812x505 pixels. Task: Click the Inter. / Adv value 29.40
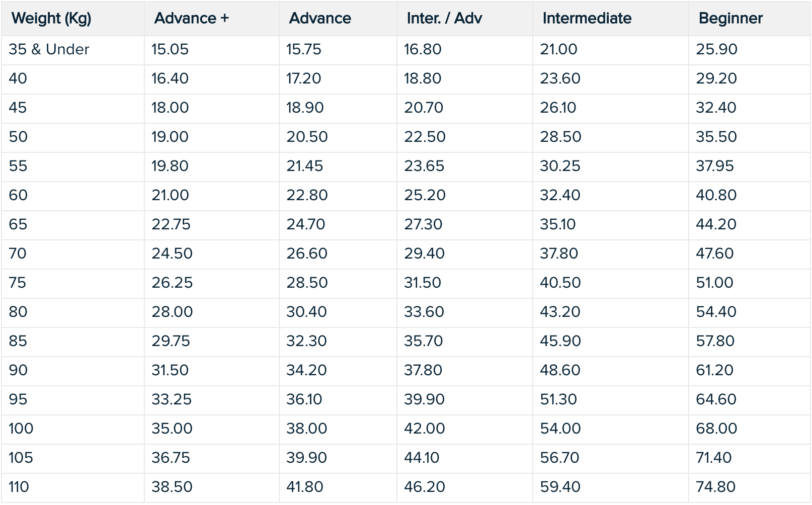(424, 254)
